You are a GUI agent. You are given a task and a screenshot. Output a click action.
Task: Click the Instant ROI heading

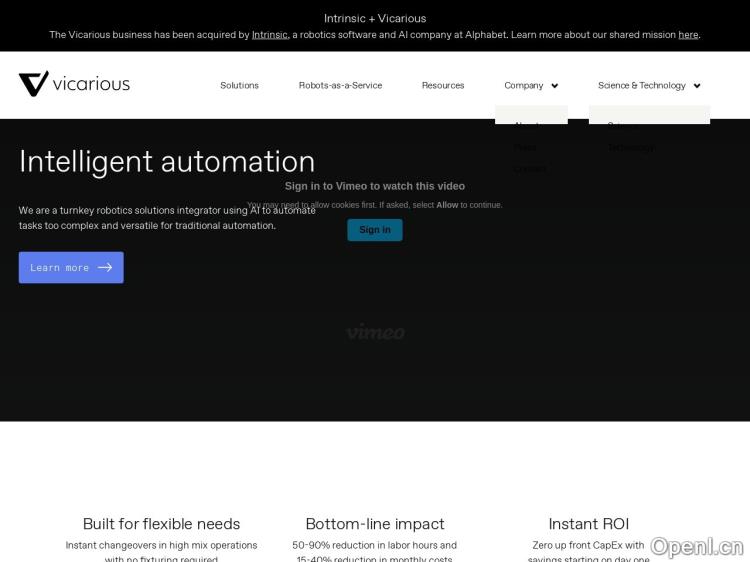[x=588, y=524]
